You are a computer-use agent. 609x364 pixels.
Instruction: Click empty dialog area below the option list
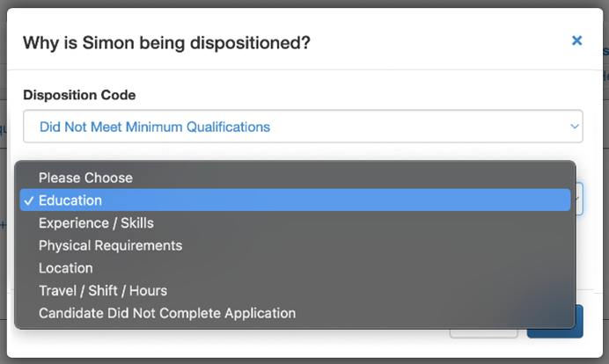(x=233, y=344)
